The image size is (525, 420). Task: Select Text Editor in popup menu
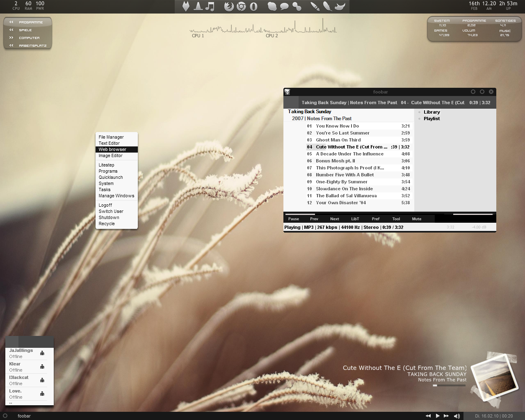pyautogui.click(x=116, y=143)
